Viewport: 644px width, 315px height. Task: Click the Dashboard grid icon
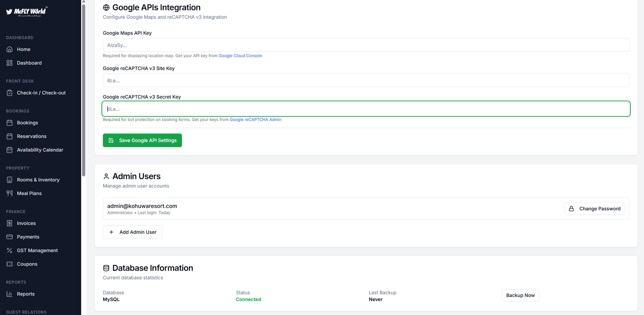click(10, 63)
